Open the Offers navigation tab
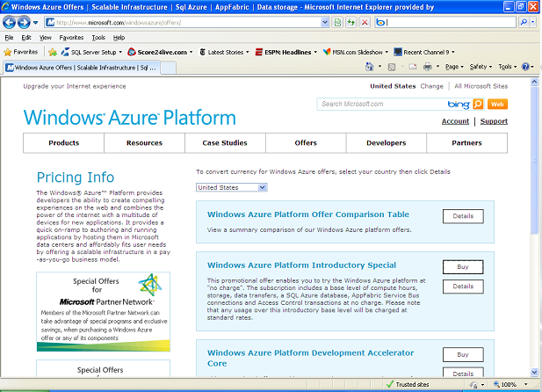This screenshot has height=392, width=542. [x=306, y=143]
